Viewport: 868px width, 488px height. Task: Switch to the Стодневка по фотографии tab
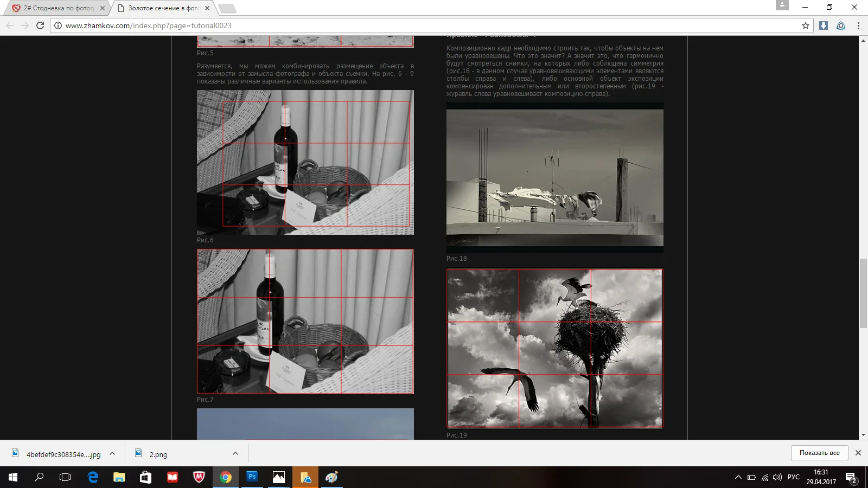54,8
